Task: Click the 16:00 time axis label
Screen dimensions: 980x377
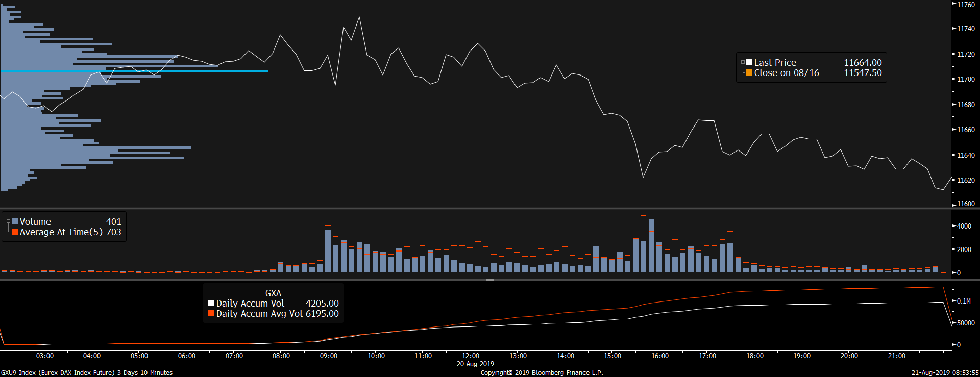Action: click(660, 356)
